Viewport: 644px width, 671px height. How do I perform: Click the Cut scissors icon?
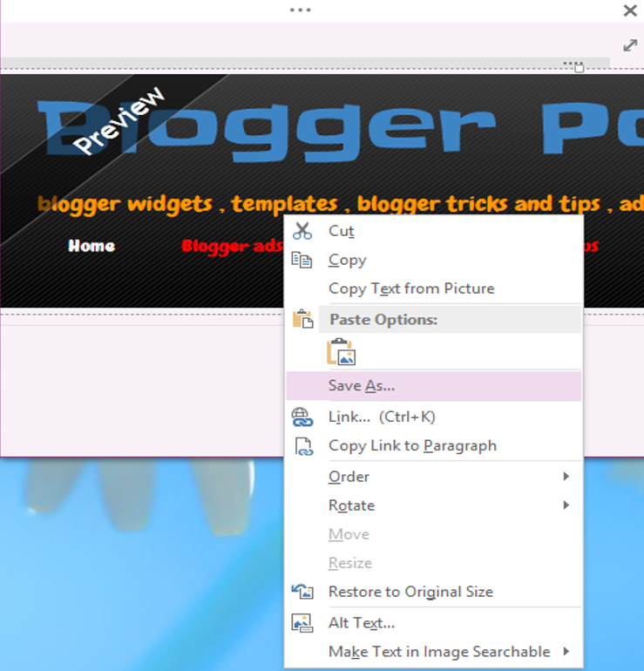click(x=302, y=231)
